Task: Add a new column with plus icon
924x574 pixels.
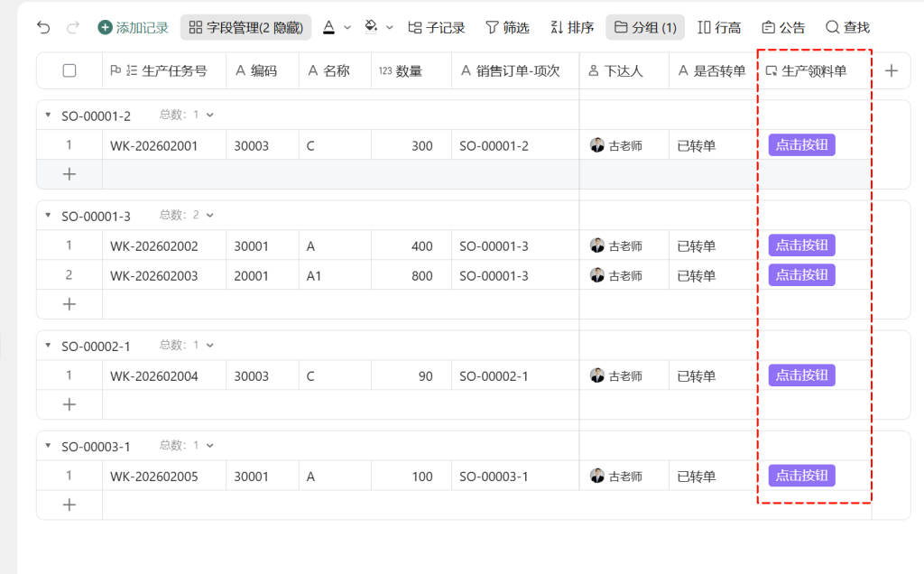Action: [x=892, y=70]
